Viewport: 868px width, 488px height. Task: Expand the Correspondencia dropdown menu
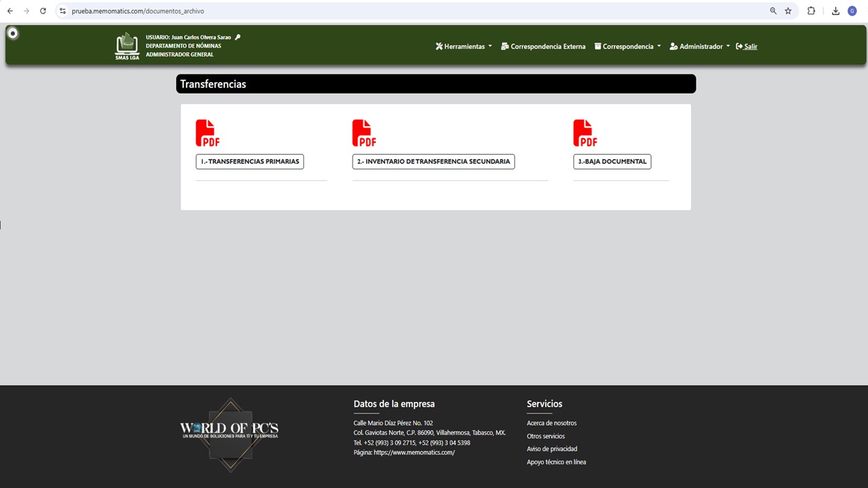tap(627, 47)
